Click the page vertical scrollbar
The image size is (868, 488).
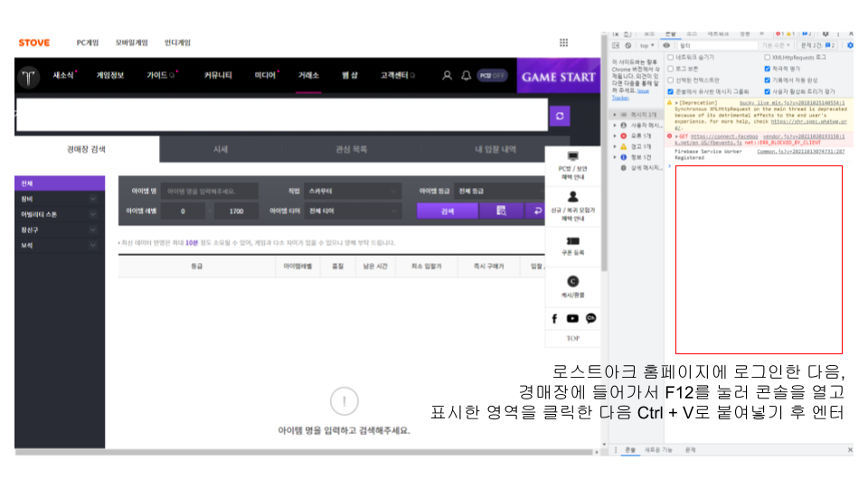[x=604, y=155]
